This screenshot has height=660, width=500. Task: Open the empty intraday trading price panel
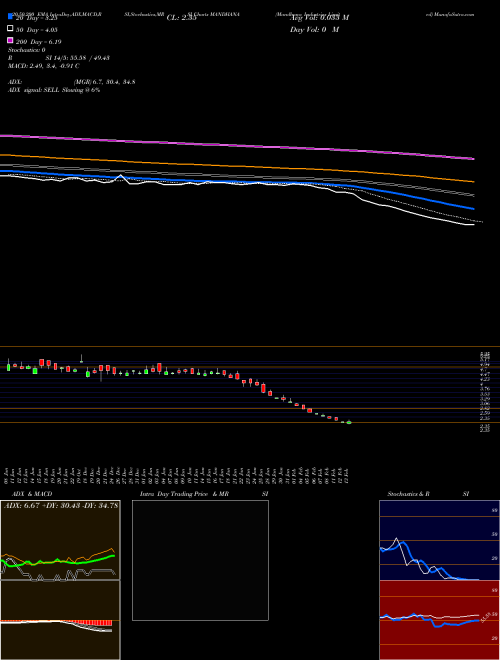tap(200, 560)
